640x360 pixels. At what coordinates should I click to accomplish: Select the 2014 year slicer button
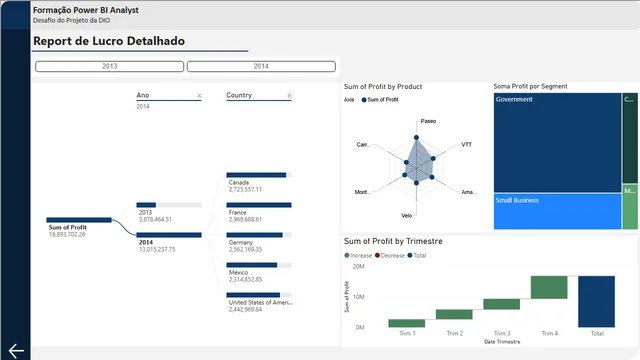coord(261,66)
